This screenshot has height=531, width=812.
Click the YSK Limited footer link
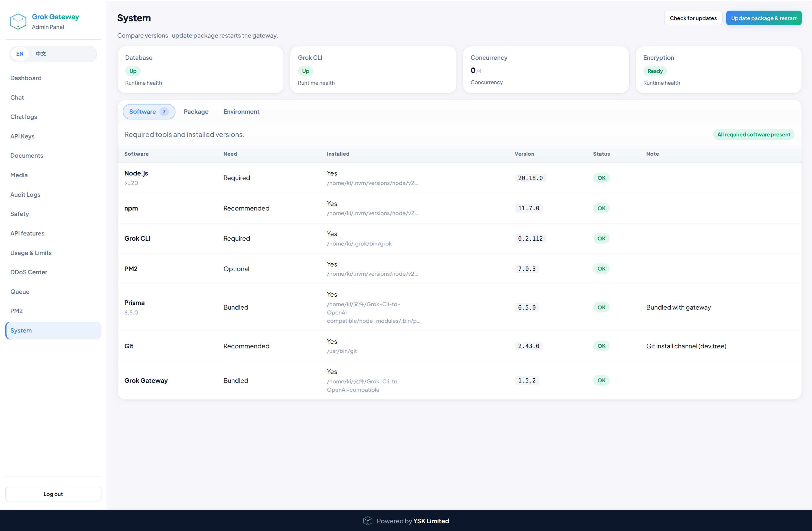431,521
